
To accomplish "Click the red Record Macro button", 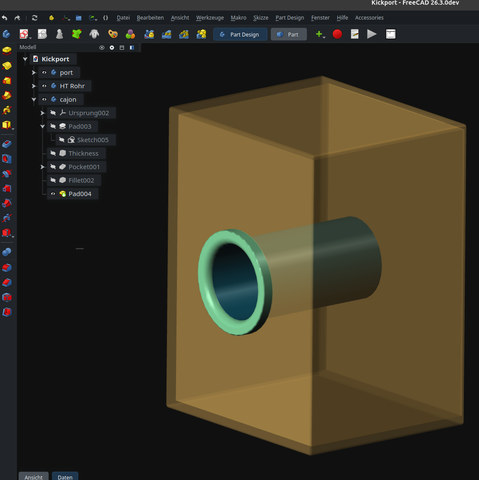I will [337, 34].
